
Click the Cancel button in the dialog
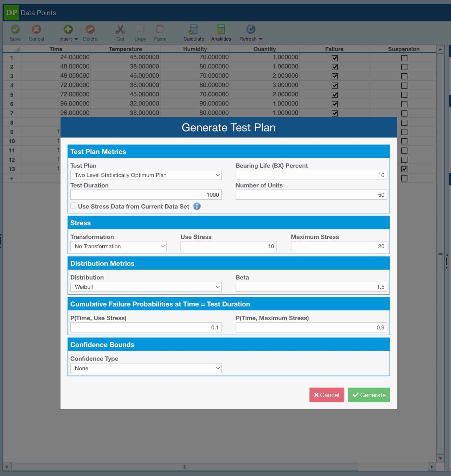coord(327,395)
